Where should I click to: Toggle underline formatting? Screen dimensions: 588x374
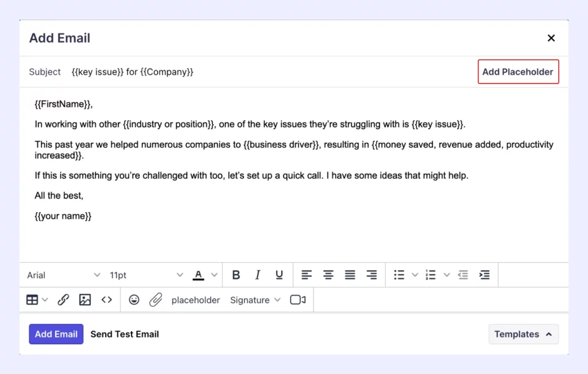pyautogui.click(x=279, y=275)
